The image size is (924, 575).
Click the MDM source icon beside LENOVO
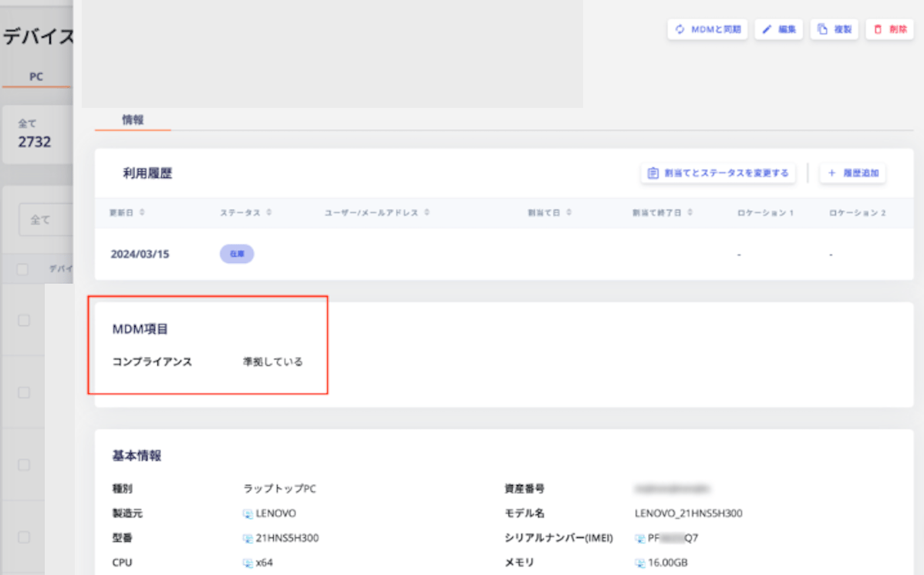click(248, 514)
